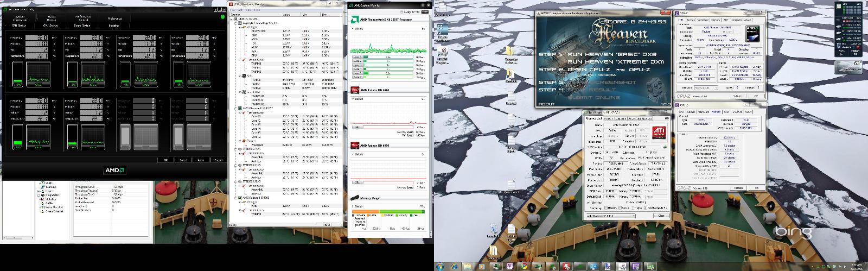Toggle the CUDA checkbox in GPU-Z
The height and width of the screenshot is (271, 868).
coord(620,208)
